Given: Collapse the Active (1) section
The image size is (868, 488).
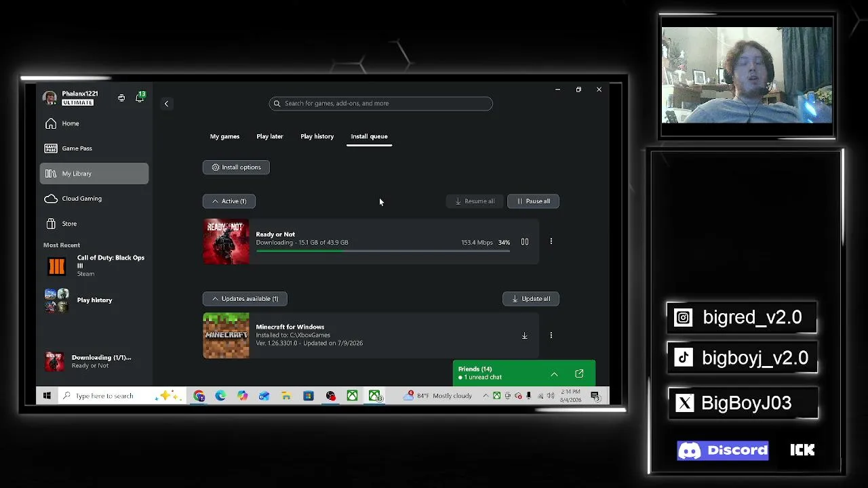Looking at the screenshot, I should click(229, 201).
